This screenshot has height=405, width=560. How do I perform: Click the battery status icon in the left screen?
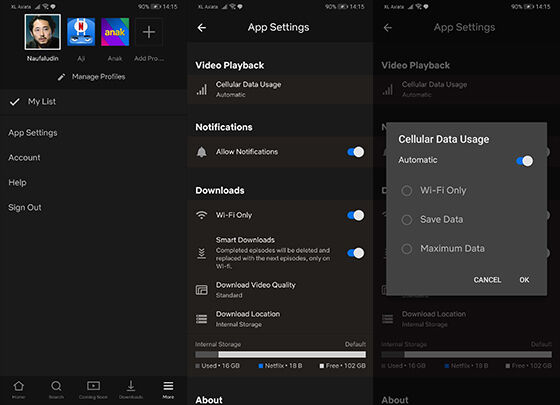click(x=156, y=6)
